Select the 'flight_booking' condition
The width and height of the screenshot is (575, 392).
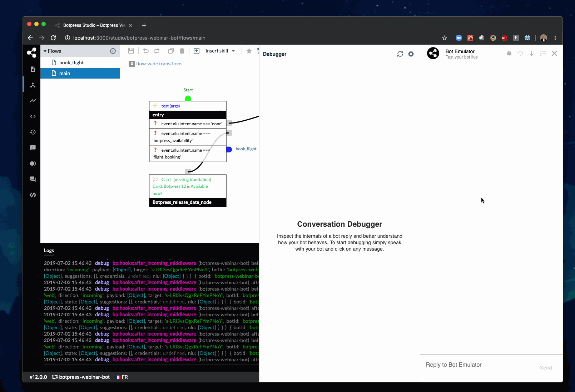[x=188, y=154]
